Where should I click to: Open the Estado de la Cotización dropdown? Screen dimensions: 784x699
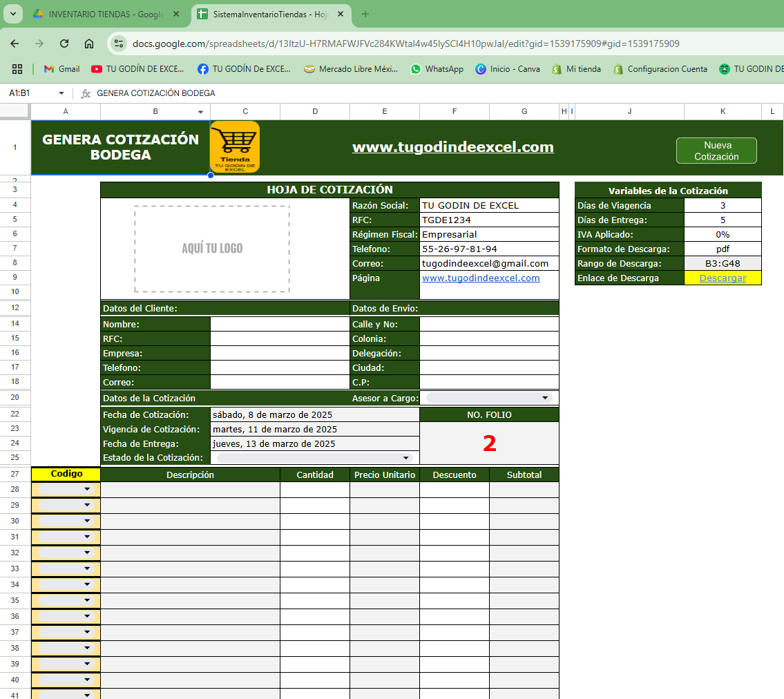(407, 457)
